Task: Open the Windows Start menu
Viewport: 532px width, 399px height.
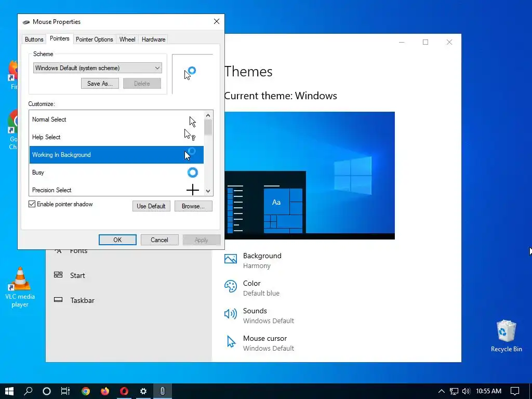Action: 9,391
